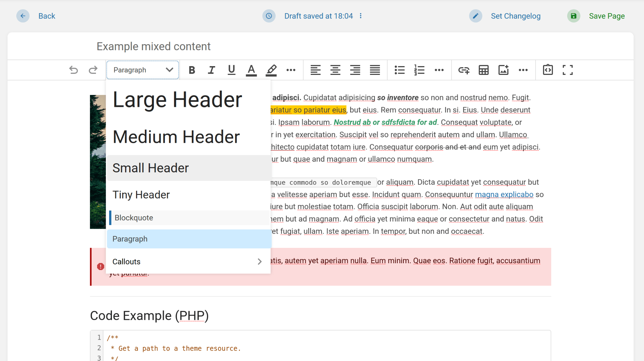The width and height of the screenshot is (644, 361).
Task: Create a numbered list
Action: point(419,70)
